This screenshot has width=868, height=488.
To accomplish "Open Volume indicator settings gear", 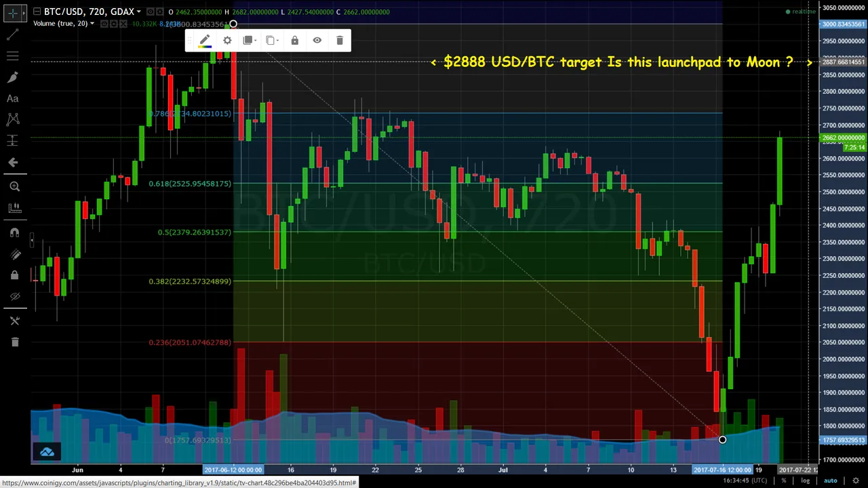I will [114, 24].
